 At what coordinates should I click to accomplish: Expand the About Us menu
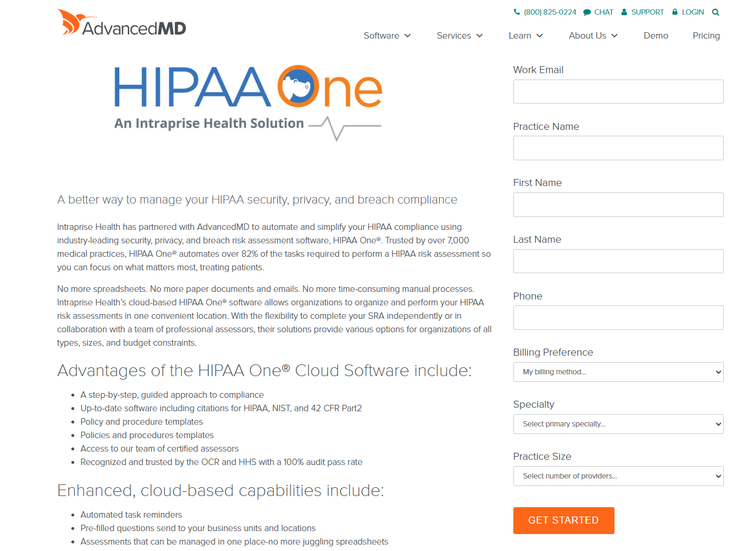coord(588,36)
